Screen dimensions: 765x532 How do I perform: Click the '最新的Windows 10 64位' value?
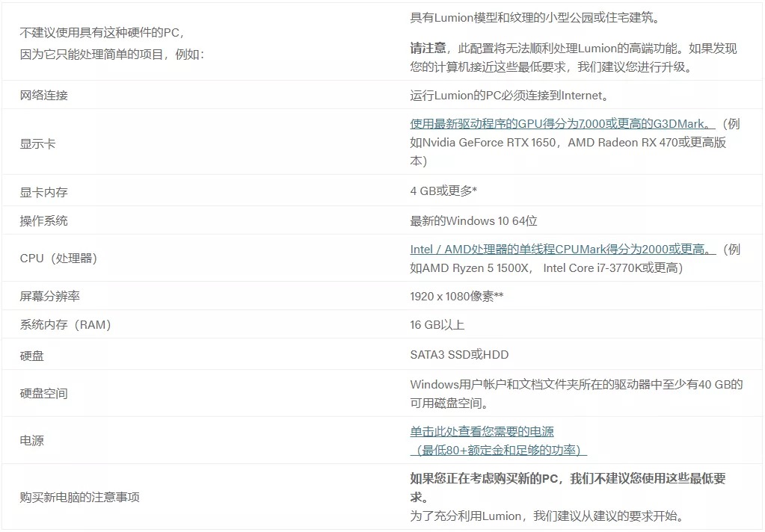pos(474,221)
